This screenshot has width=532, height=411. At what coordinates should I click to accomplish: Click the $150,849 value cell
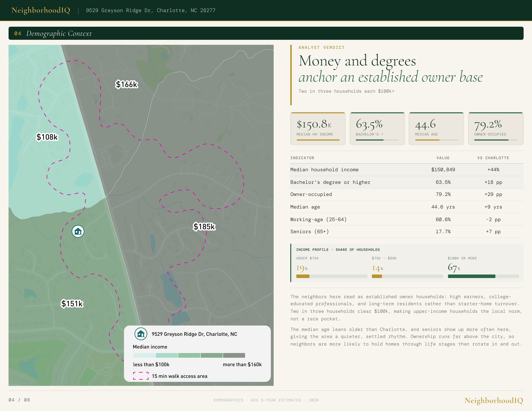point(443,170)
